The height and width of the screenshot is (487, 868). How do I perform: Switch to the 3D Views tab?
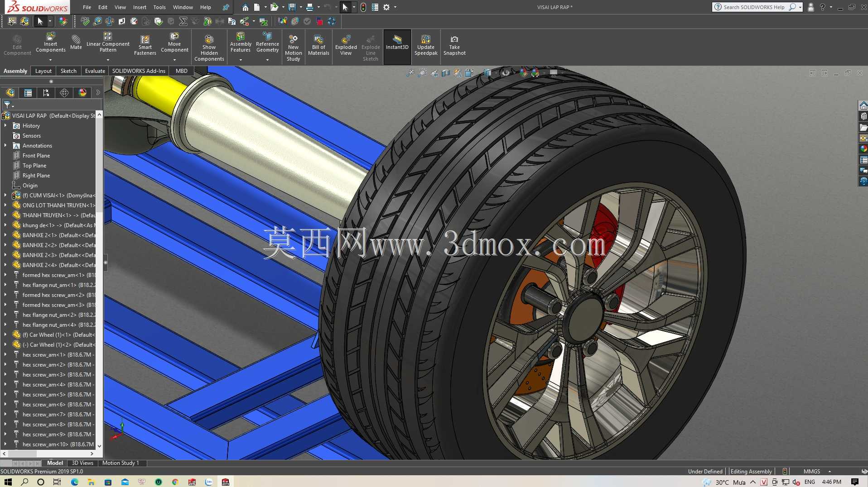82,463
